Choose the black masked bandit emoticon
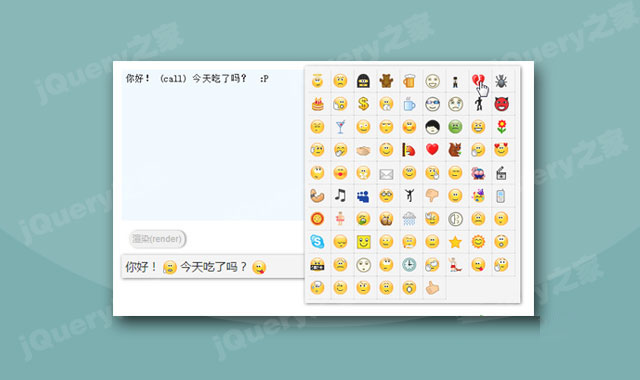This screenshot has width=640, height=380. point(363,81)
